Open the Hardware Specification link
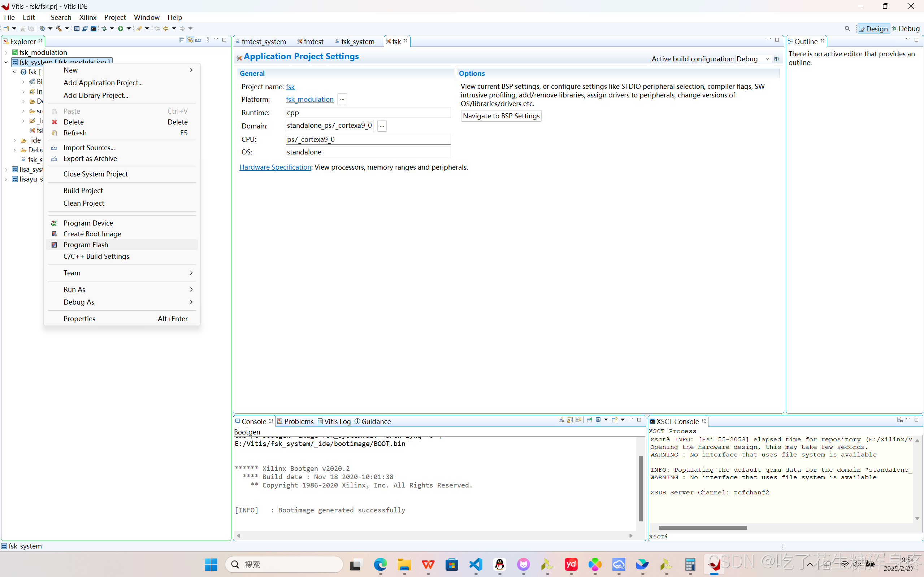Screen dimensions: 924x577 point(275,167)
